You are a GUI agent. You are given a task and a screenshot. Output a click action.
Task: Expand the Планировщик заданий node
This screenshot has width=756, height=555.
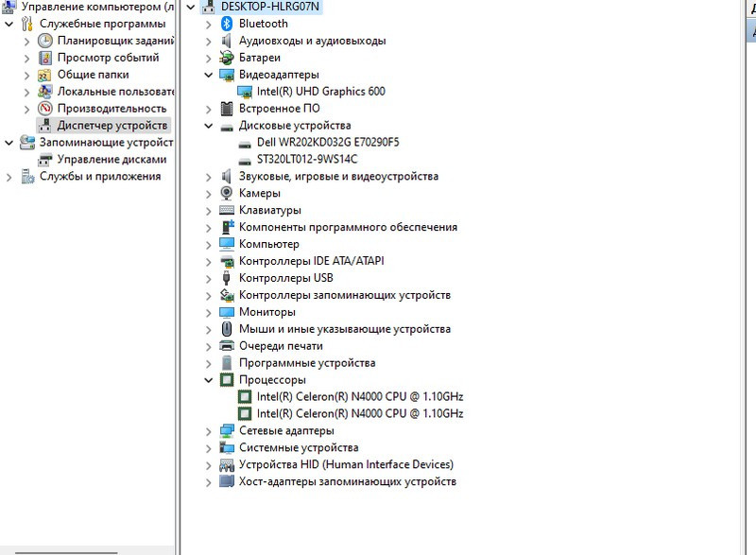(27, 42)
